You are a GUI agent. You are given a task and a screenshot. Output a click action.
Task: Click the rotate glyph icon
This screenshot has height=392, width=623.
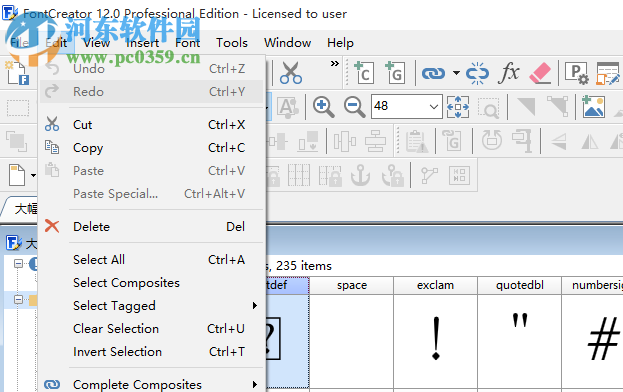[491, 140]
